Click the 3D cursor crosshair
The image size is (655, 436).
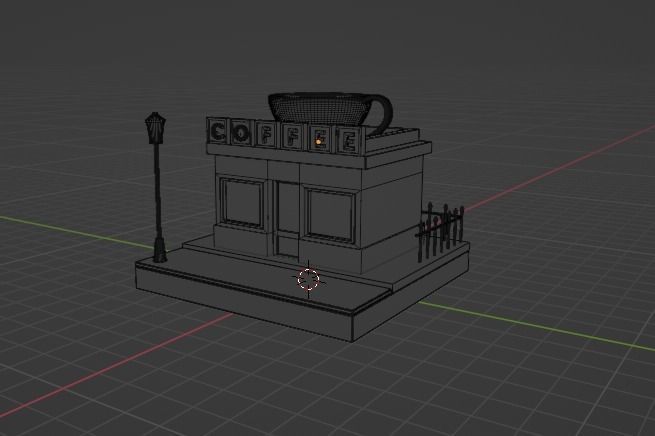click(x=309, y=279)
